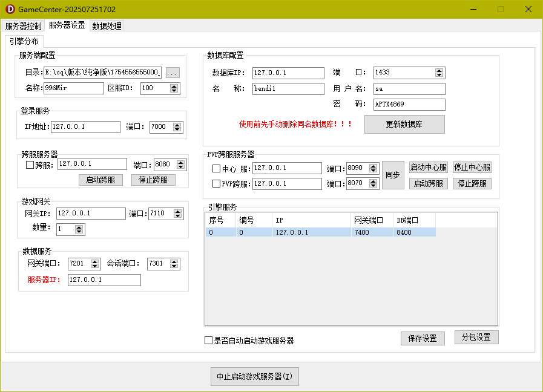Image resolution: width=543 pixels, height=392 pixels.
Task: Switch to the 服务器控制 tab
Action: click(x=23, y=26)
